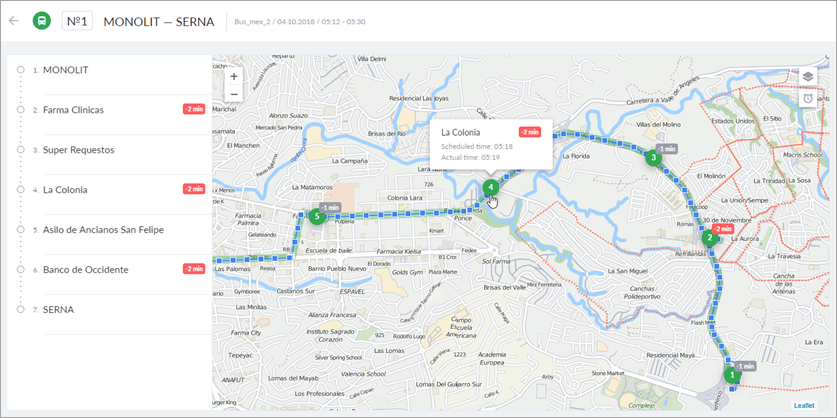
Task: Click stop marker 1 on map
Action: (x=731, y=374)
